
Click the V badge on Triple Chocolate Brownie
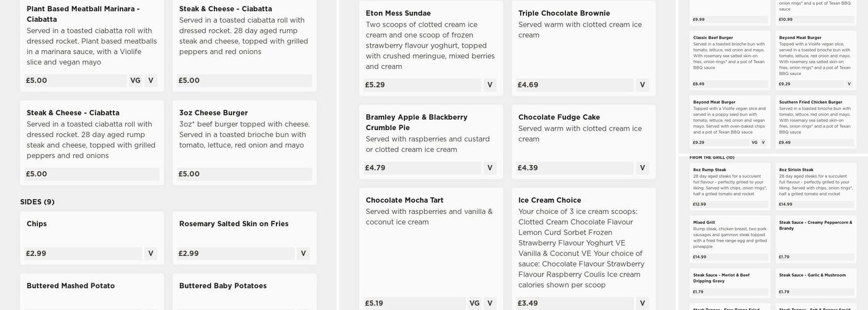point(642,85)
